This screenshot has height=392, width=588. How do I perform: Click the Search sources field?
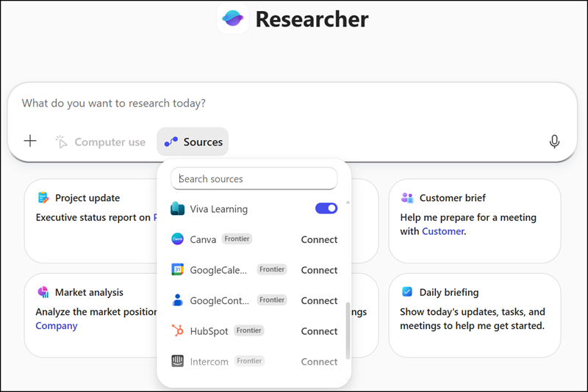point(254,178)
